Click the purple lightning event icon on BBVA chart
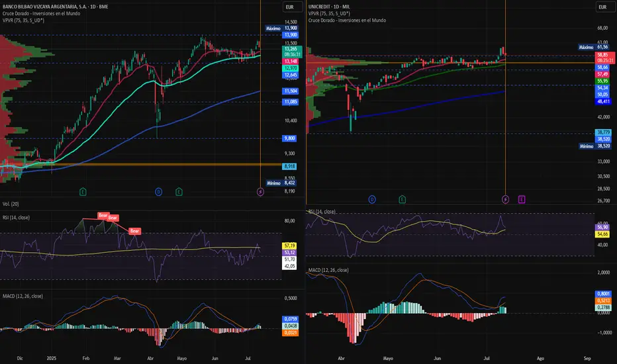 (x=260, y=192)
